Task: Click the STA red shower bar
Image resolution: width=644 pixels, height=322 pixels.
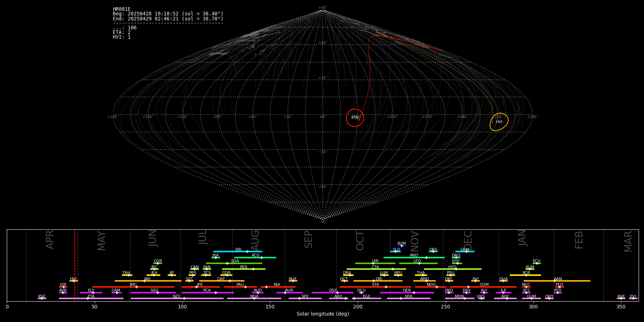Action: tap(375, 287)
